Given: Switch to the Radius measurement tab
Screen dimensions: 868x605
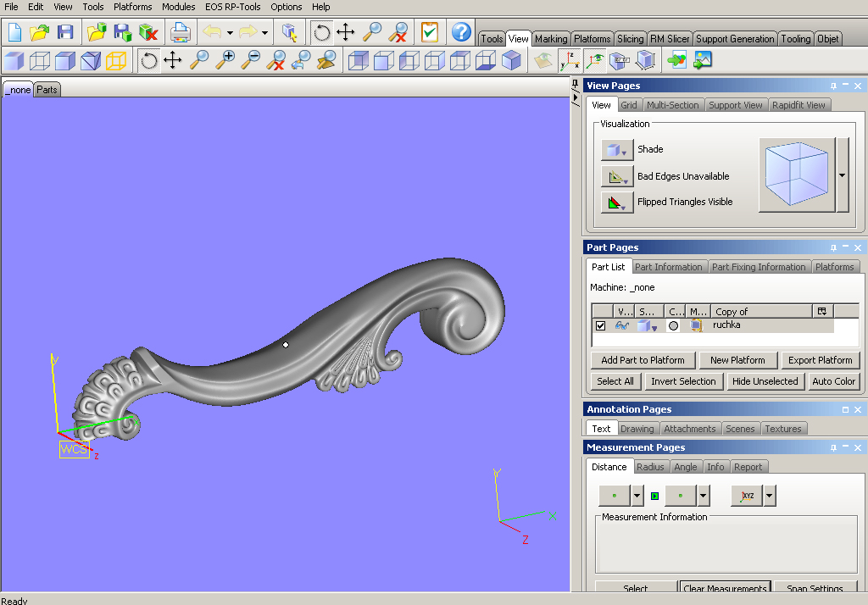Looking at the screenshot, I should click(650, 467).
